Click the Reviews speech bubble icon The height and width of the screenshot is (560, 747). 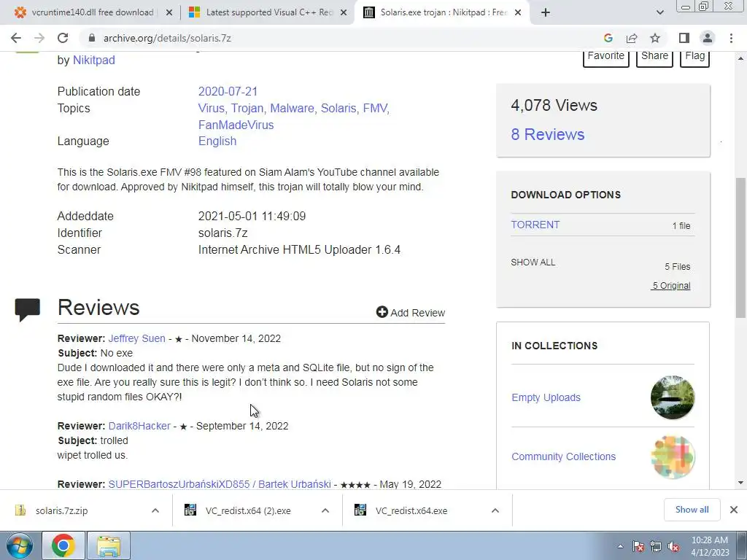28,309
